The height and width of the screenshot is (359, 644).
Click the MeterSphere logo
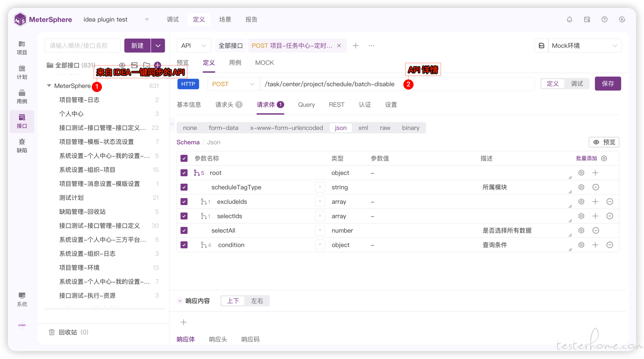pyautogui.click(x=43, y=20)
